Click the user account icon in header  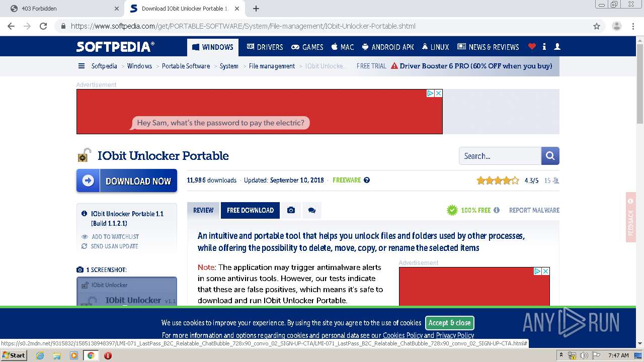[x=557, y=47]
